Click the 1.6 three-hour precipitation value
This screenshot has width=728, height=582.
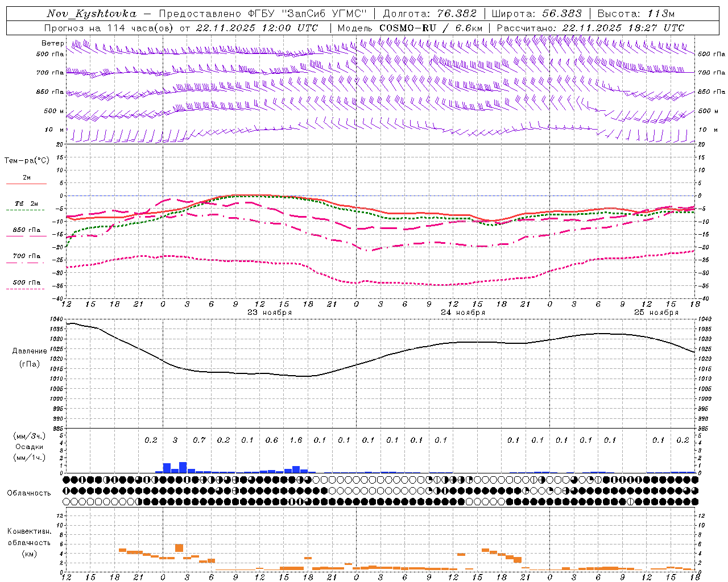point(296,440)
